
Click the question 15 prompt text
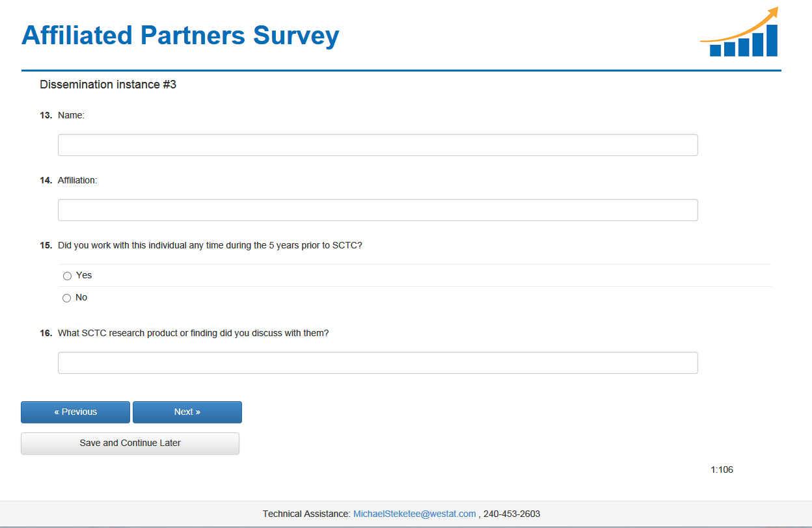click(x=210, y=245)
